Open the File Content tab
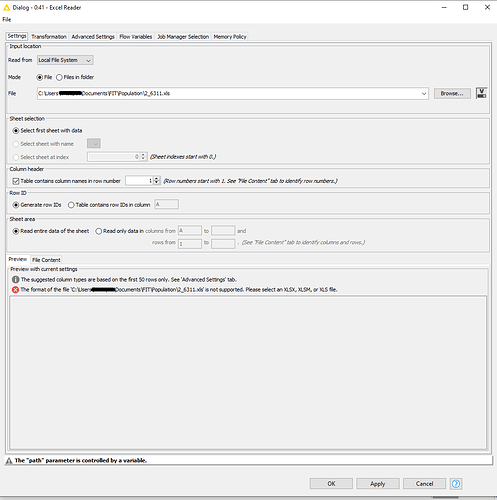The height and width of the screenshot is (500, 497). click(46, 260)
